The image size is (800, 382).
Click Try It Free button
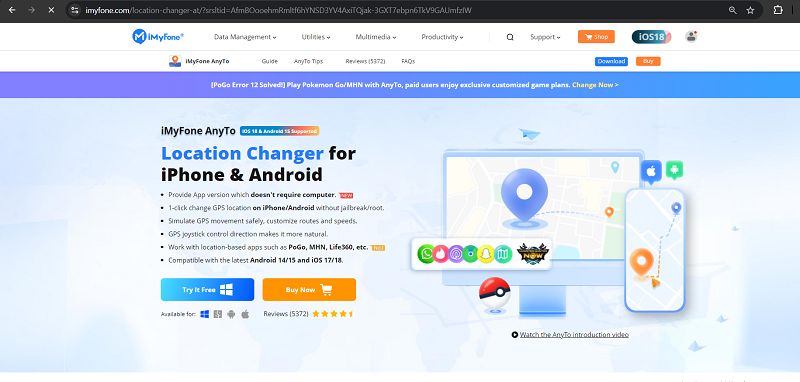207,290
